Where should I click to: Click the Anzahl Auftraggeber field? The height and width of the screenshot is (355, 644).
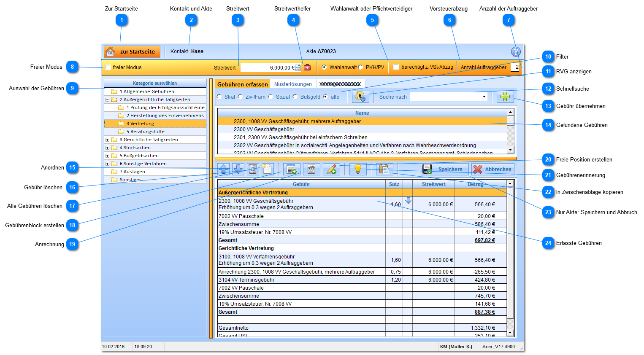(x=515, y=67)
